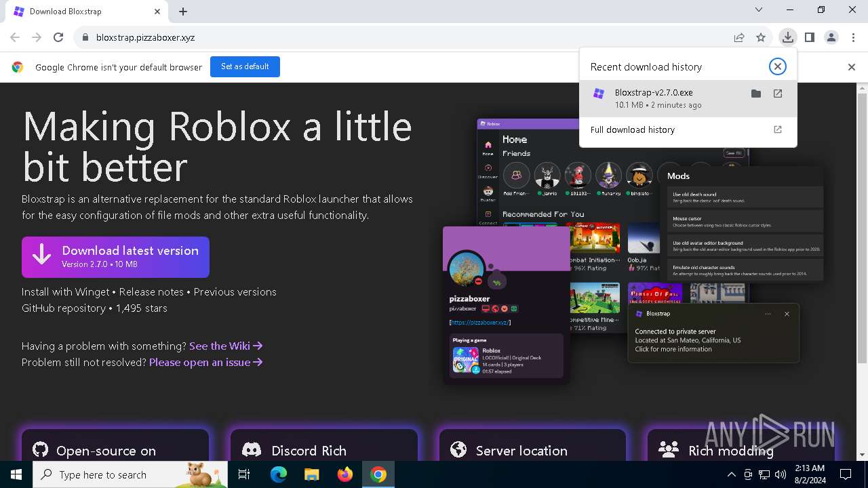Go back with the browser back arrow
This screenshot has height=488, width=868.
(x=15, y=37)
